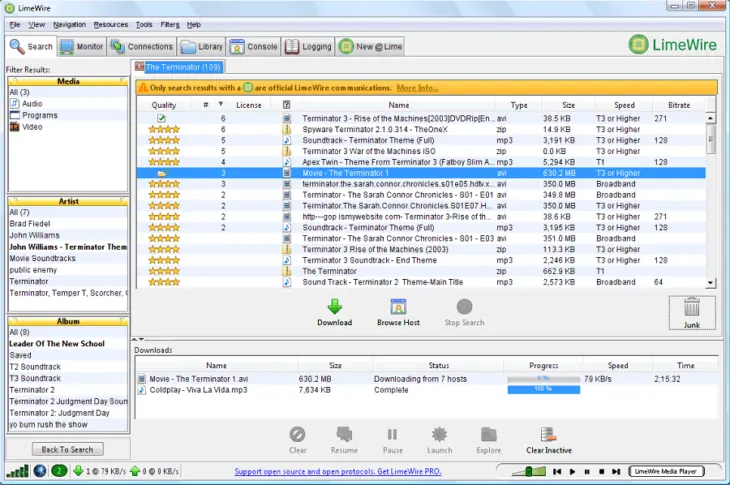Collapse the Album filter box
Viewport: 730px width, 485px height.
(x=122, y=321)
